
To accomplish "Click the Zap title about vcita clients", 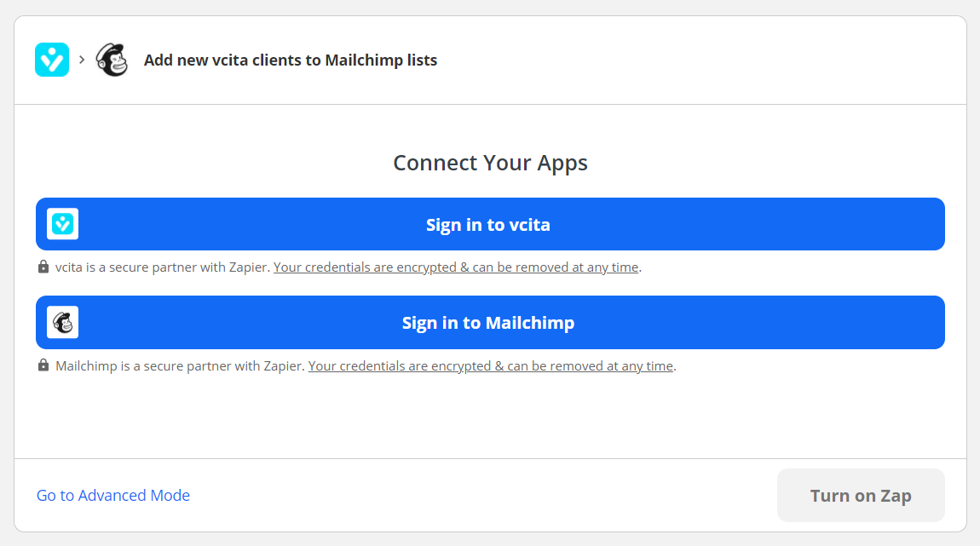I will (x=291, y=60).
